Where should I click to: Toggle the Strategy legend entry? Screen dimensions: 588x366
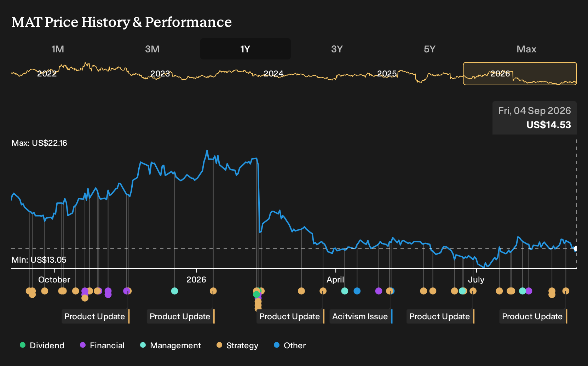click(237, 345)
